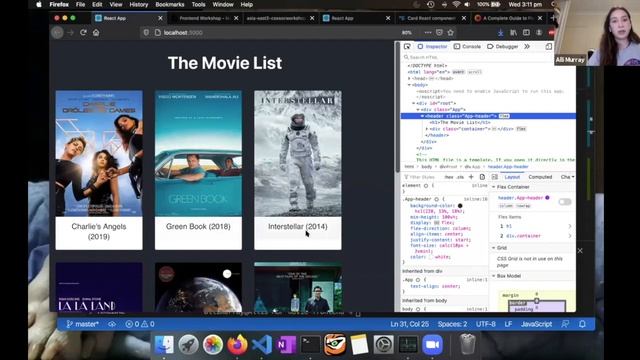640x360 pixels.
Task: Toggle responsive design mode icon
Action: pos(549,47)
